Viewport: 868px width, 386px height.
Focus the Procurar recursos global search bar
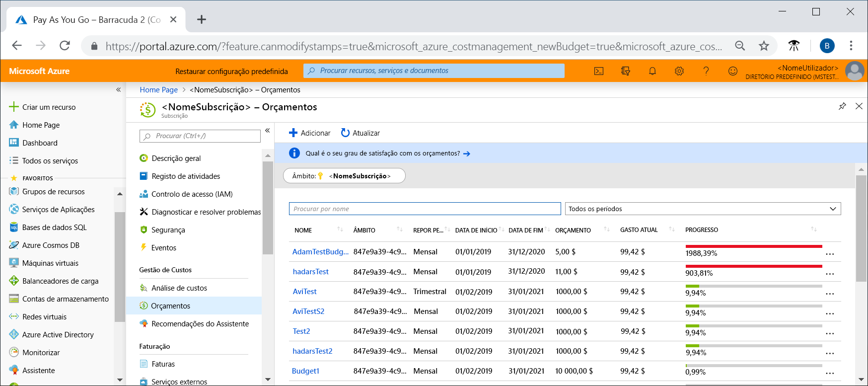[434, 71]
